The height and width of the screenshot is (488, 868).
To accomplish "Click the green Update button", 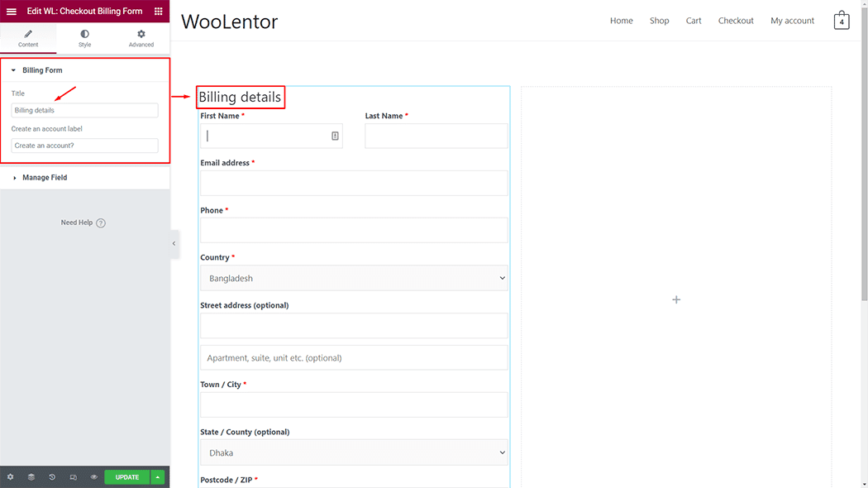I will [126, 477].
